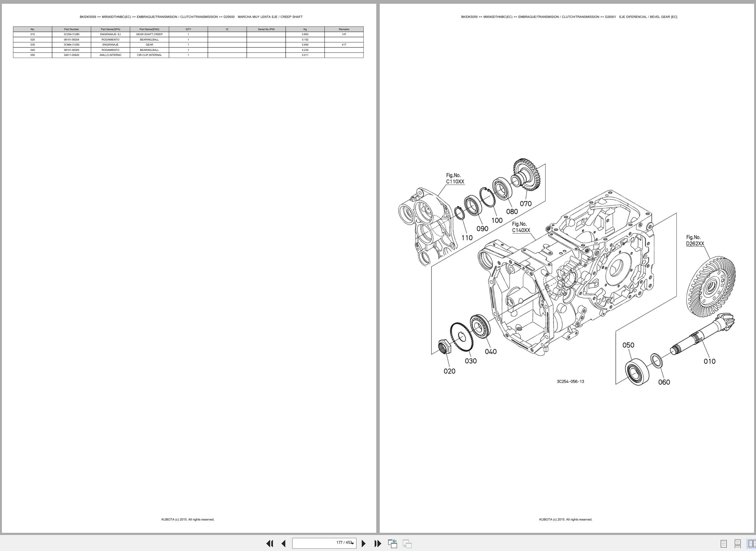Image resolution: width=756 pixels, height=551 pixels.
Task: Click weight value 0.011
Action: click(x=305, y=55)
